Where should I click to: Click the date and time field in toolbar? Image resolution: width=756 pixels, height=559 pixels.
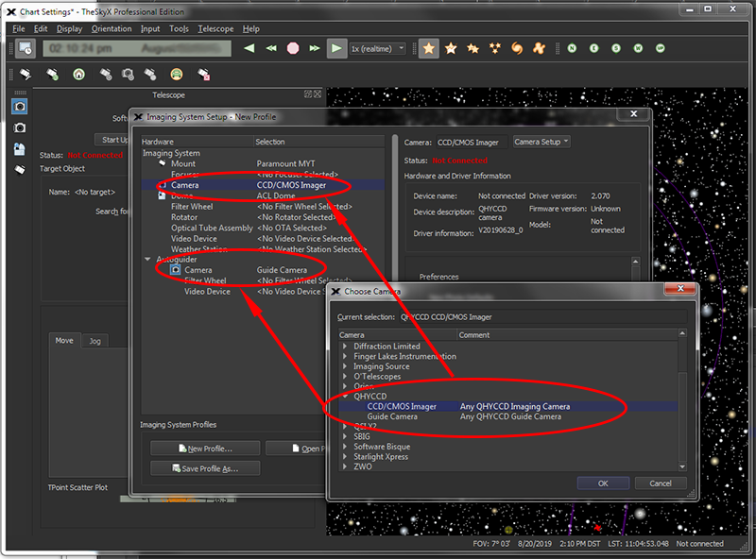click(137, 48)
